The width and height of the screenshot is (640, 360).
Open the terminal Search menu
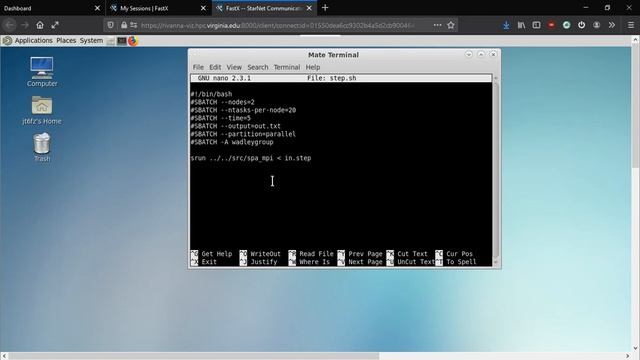(258, 67)
